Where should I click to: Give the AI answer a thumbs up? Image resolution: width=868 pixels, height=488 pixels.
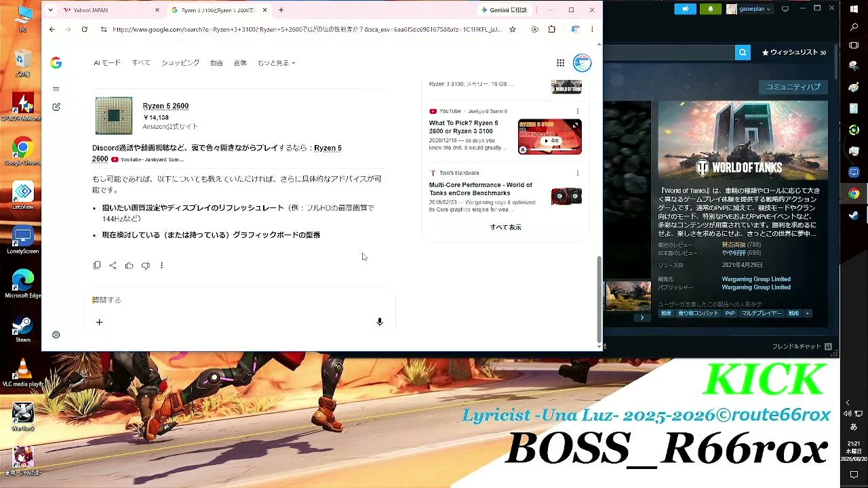click(129, 266)
